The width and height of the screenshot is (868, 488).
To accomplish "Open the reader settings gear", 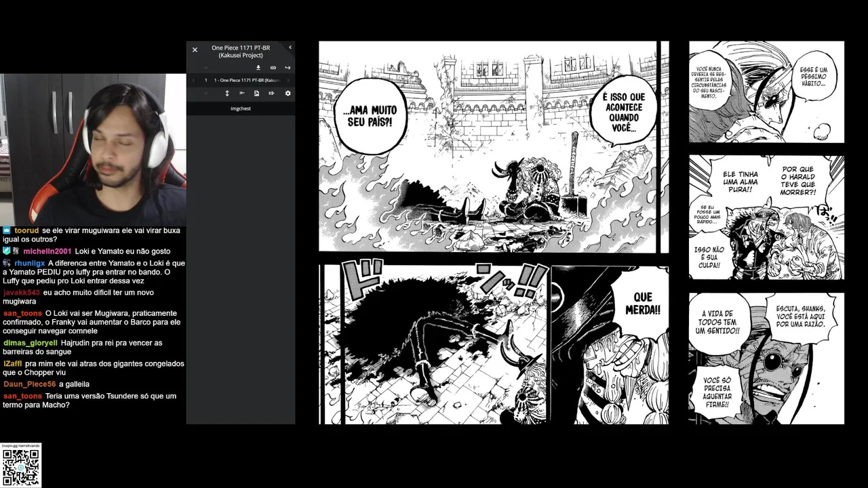I will pyautogui.click(x=288, y=93).
